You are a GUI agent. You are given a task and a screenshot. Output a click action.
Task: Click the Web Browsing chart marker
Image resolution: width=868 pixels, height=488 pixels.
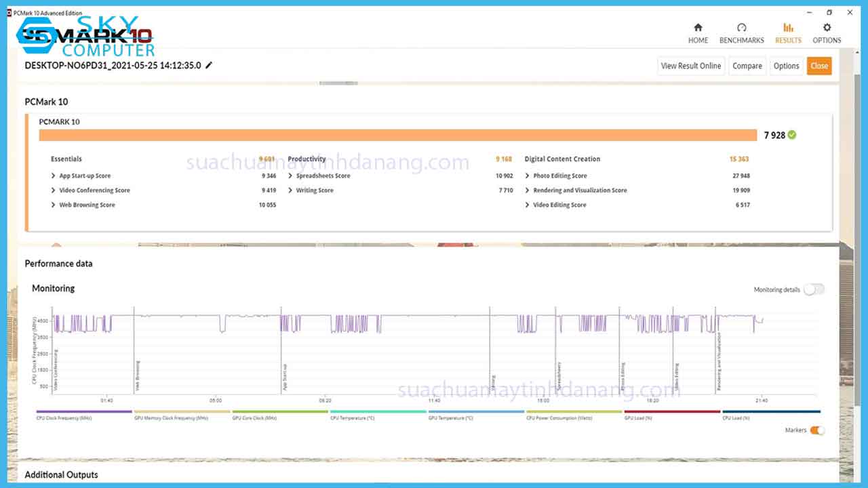pos(138,375)
